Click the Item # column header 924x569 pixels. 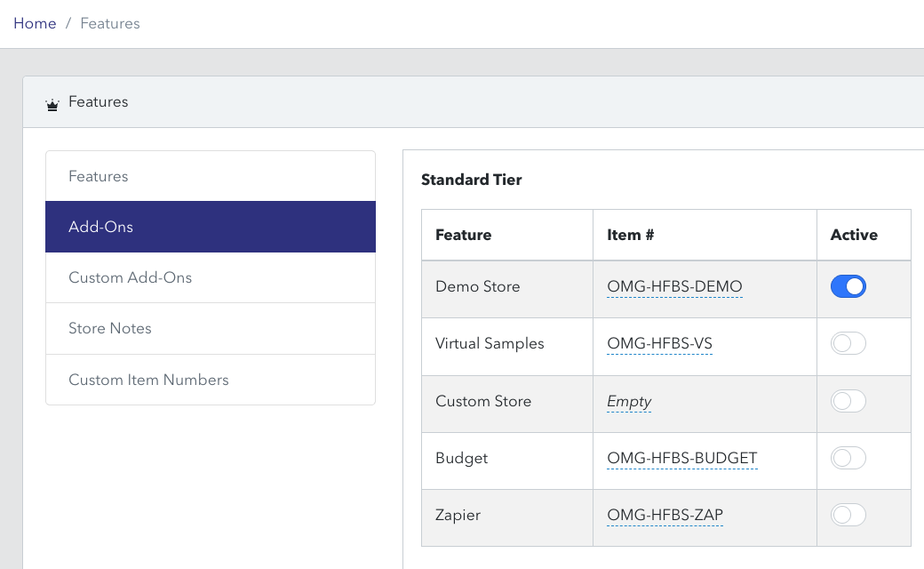631,235
